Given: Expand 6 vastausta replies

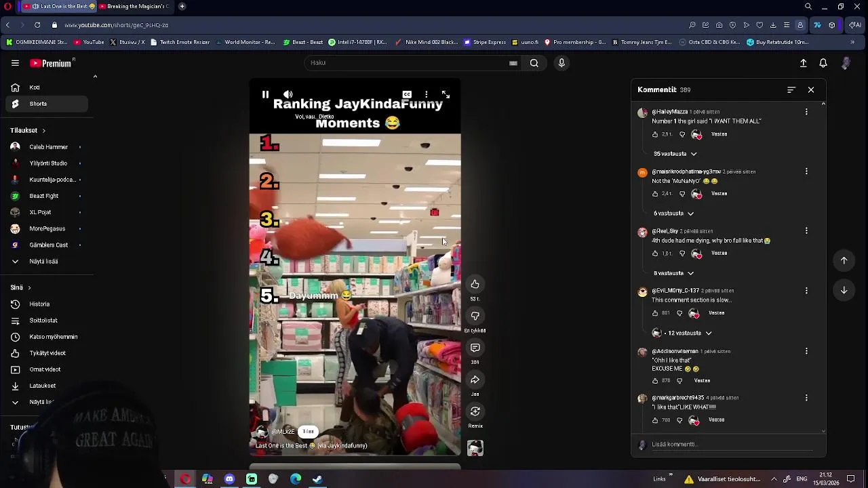Looking at the screenshot, I should click(673, 213).
